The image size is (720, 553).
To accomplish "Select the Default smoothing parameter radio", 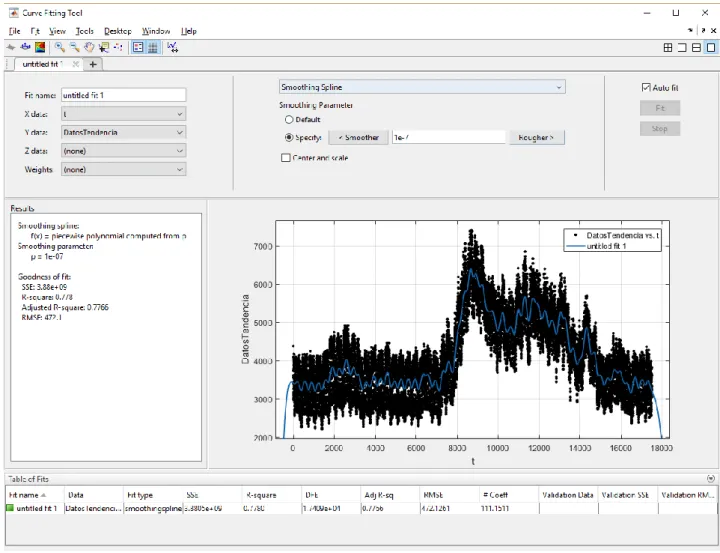I will 289,119.
